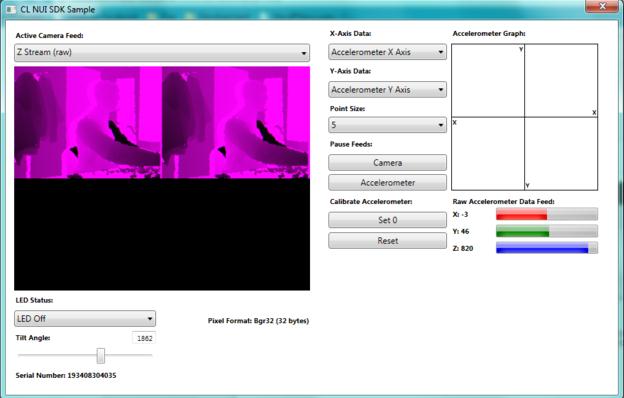Click the Set 0 calibration button

point(387,220)
